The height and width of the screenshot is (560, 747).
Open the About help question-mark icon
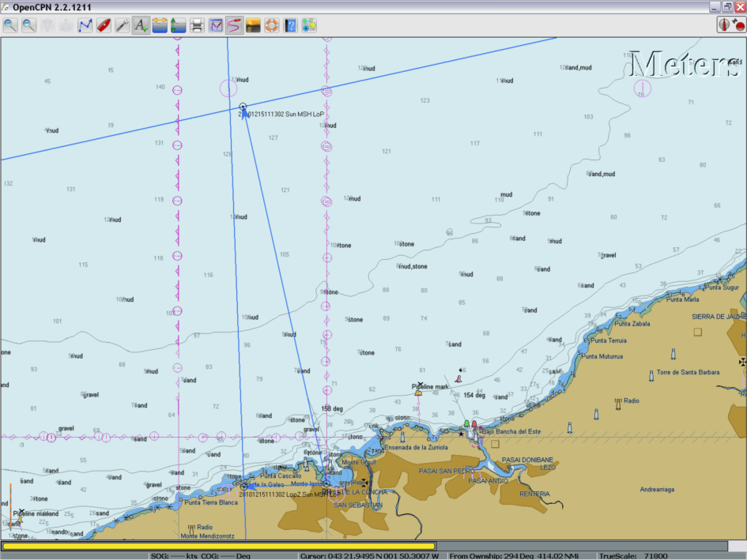pyautogui.click(x=290, y=25)
